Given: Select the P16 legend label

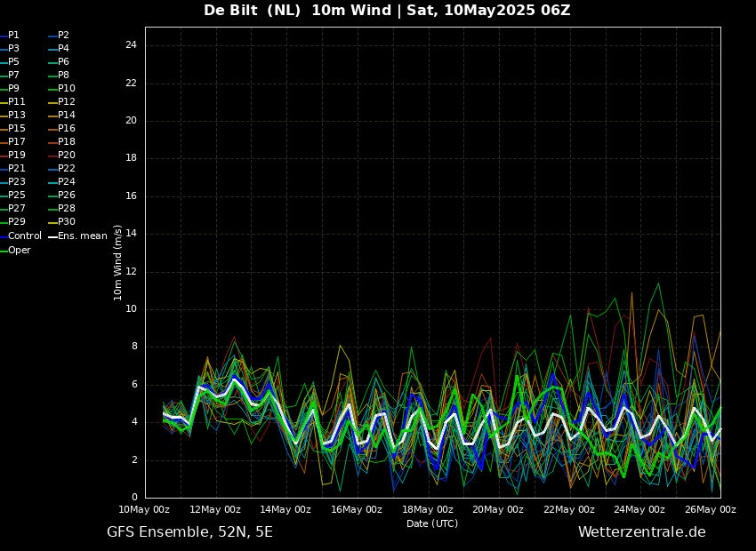Looking at the screenshot, I should [x=66, y=129].
